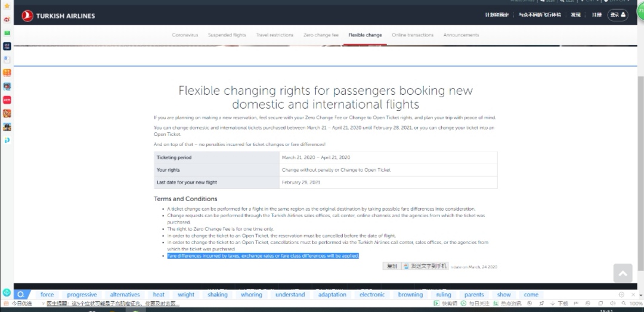
Task: Click the scroll-to-top arrow button
Action: [623, 273]
